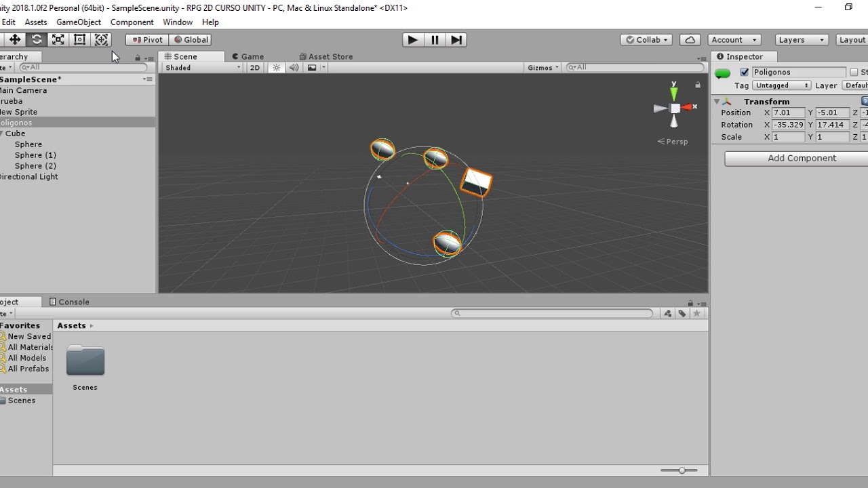Search by label tag icon in Project
868x488 pixels.
pyautogui.click(x=682, y=313)
